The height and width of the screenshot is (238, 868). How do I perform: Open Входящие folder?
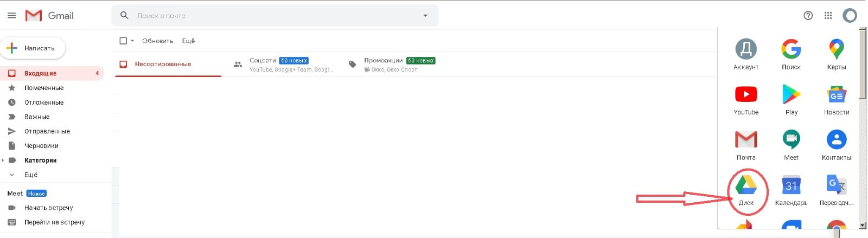click(x=52, y=73)
